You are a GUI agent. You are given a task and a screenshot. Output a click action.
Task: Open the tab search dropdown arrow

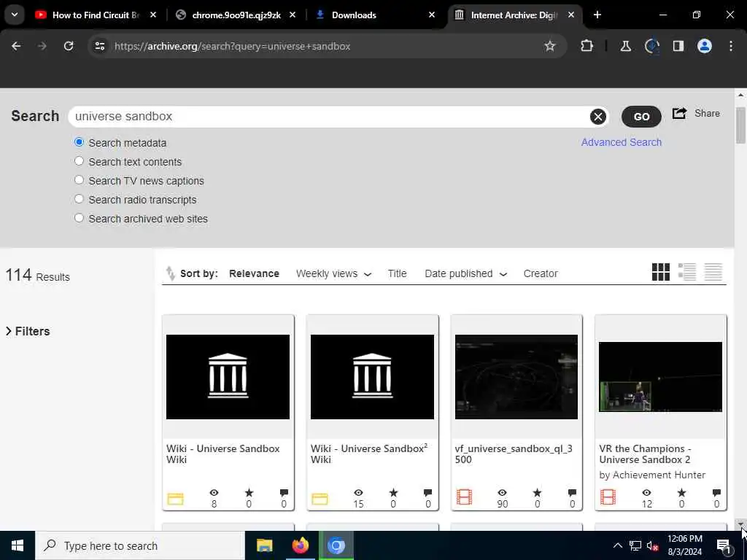pyautogui.click(x=15, y=15)
